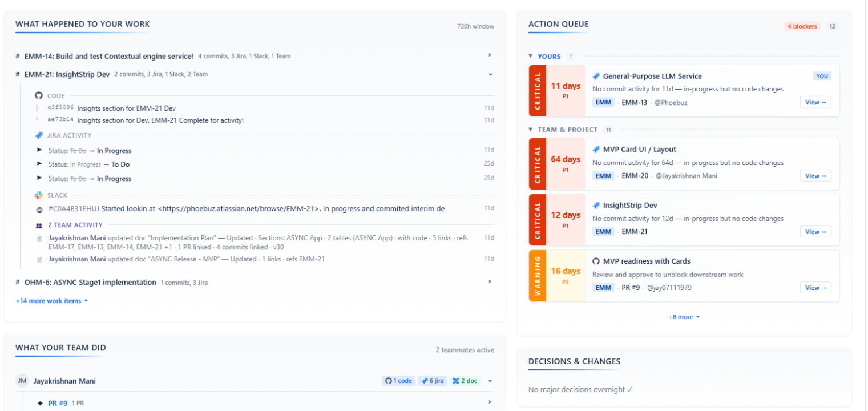Viewport: 868px width, 411px height.
Task: Click the PR diamond icon next to PR #9
Action: tap(39, 402)
